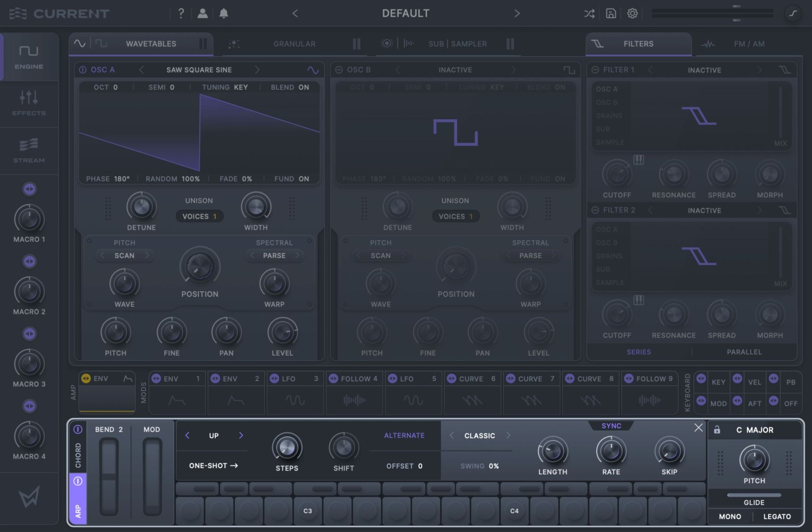This screenshot has height=532, width=812.
Task: Open the Effects sidebar section
Action: [x=29, y=104]
